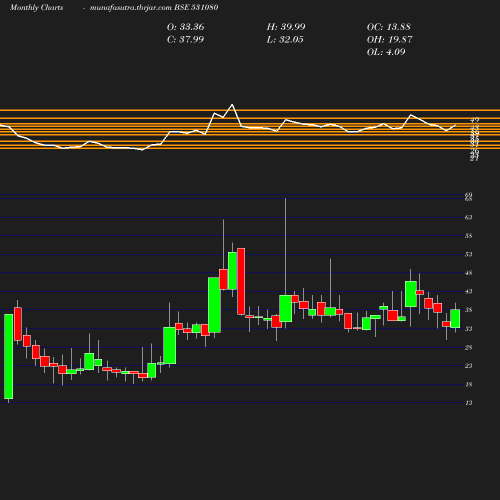The width and height of the screenshot is (500, 500).
Task: Click the 43 price axis label
Action: tap(469, 292)
